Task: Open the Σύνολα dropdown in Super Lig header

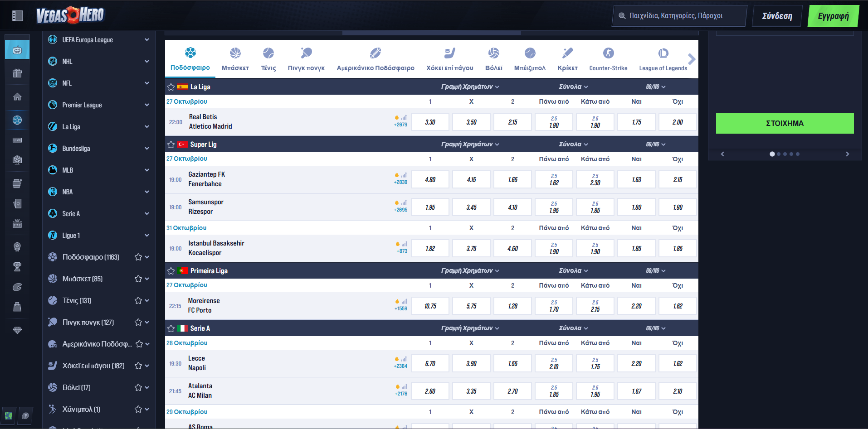Action: point(572,144)
